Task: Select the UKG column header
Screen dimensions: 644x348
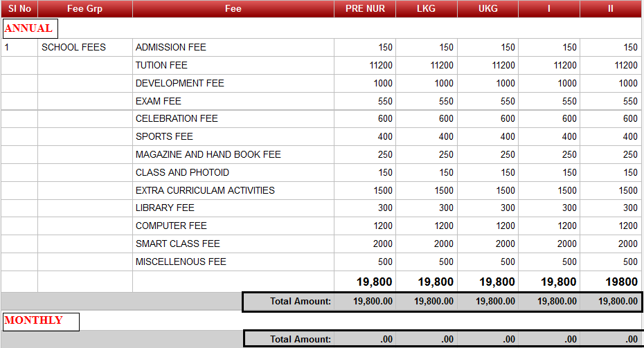Action: (x=488, y=9)
